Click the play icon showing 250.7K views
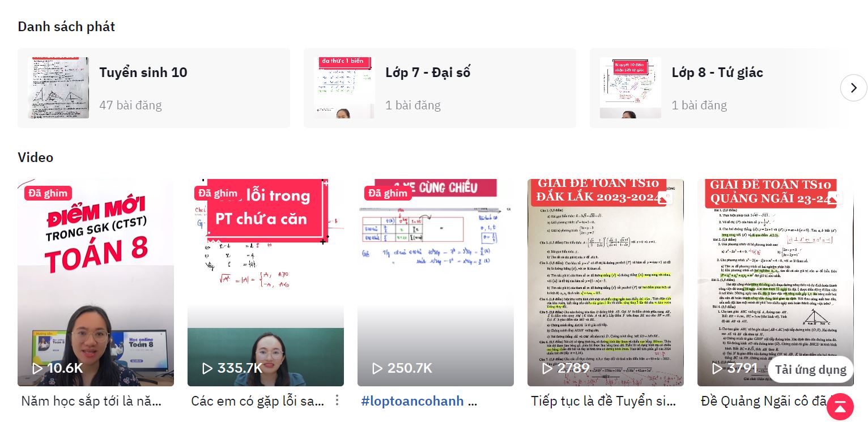 pyautogui.click(x=377, y=368)
